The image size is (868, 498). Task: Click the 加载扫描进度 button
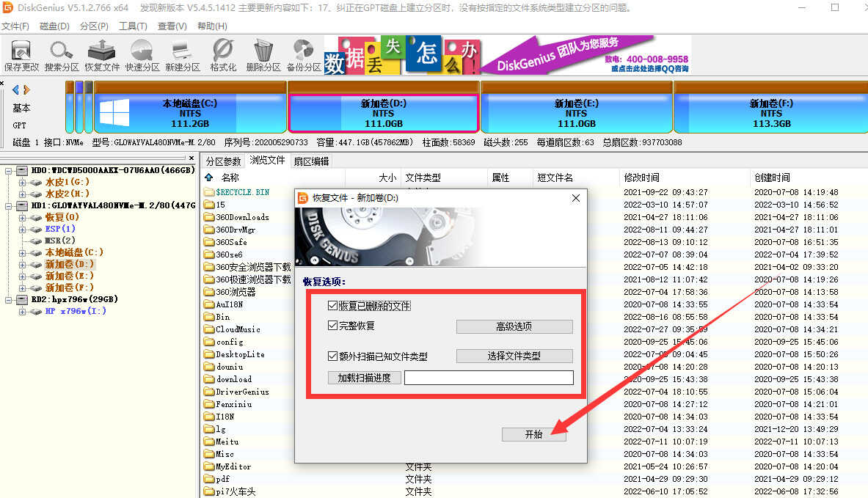tap(364, 378)
